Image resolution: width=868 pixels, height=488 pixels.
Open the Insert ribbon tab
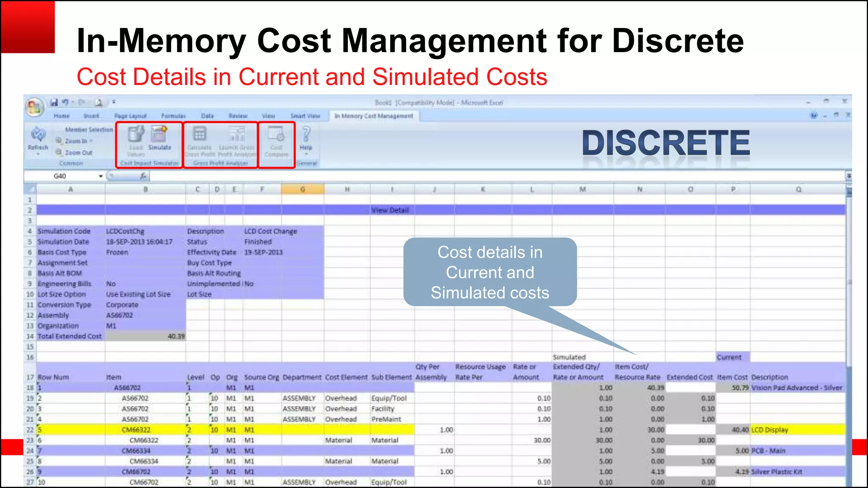[x=91, y=116]
